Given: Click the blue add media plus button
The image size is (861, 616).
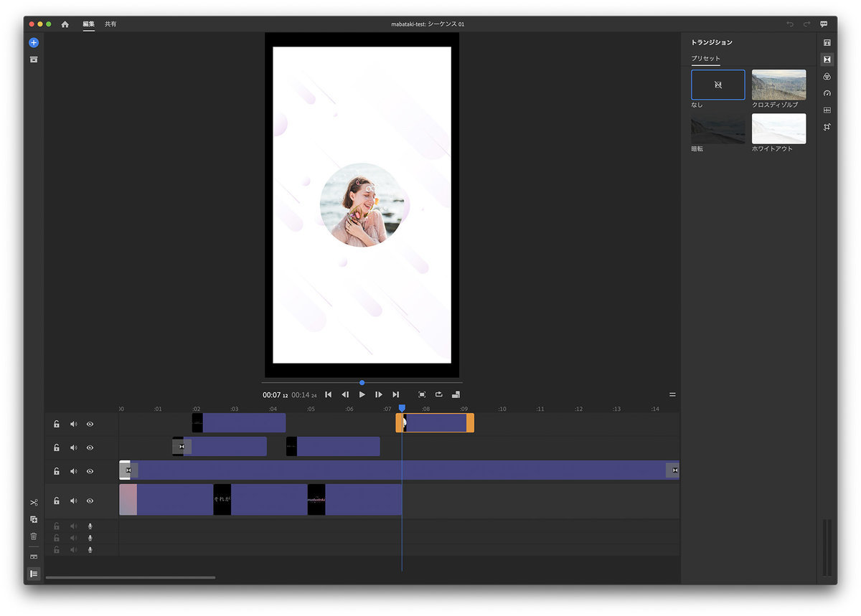Looking at the screenshot, I should tap(34, 43).
